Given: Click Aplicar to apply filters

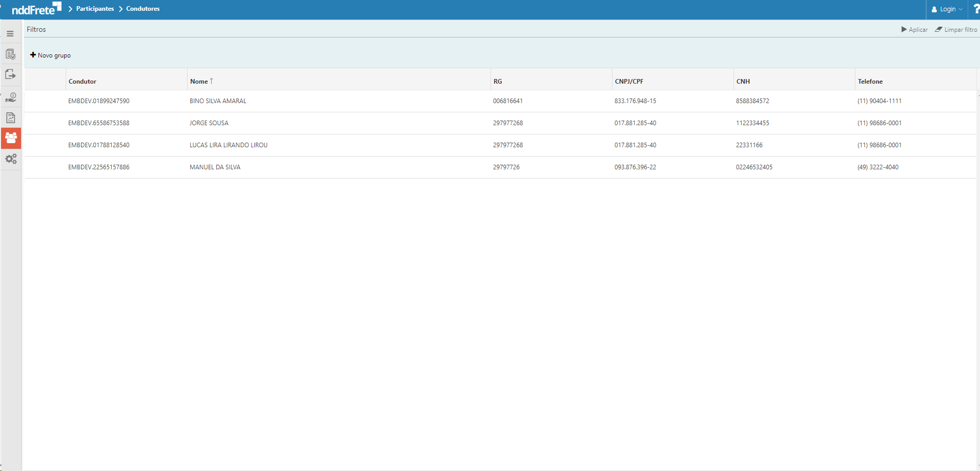Looking at the screenshot, I should (914, 30).
